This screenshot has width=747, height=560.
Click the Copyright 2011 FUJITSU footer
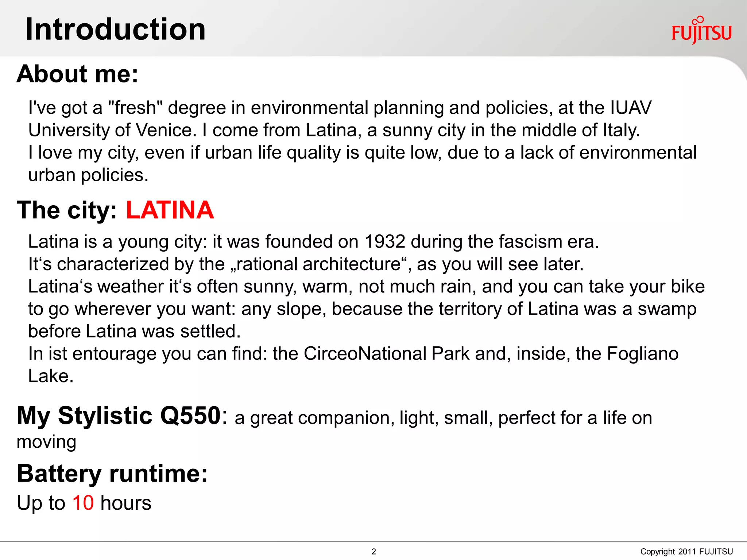click(x=686, y=552)
